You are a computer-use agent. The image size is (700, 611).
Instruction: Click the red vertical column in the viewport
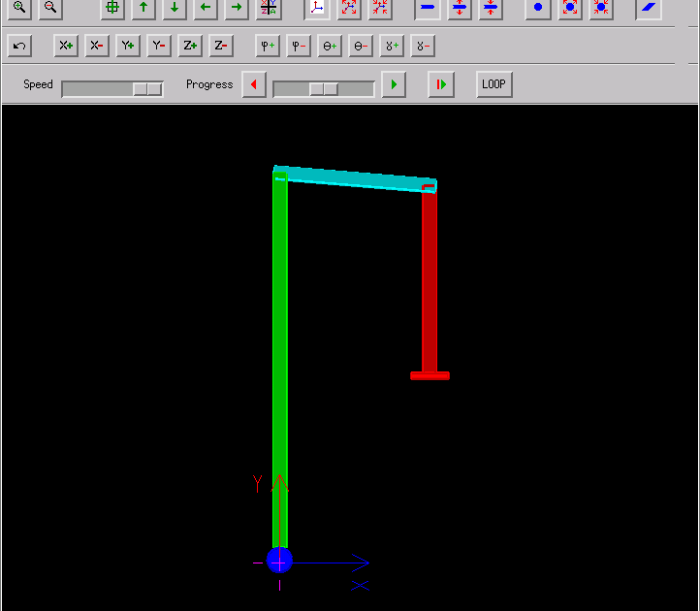click(430, 281)
